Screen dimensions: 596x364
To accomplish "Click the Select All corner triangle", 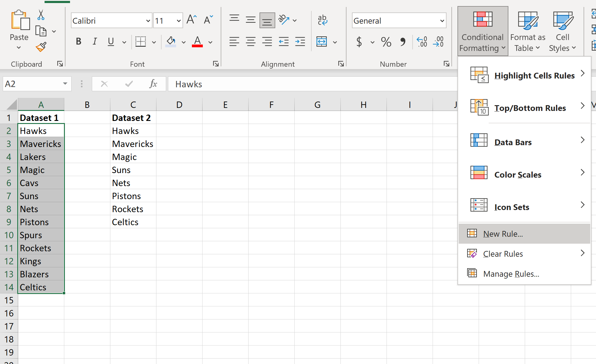I will 12,105.
